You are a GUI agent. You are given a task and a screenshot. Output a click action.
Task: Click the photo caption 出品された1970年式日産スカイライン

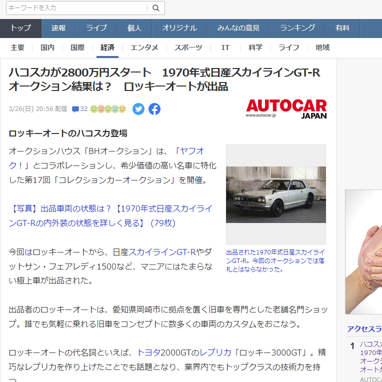point(275,261)
